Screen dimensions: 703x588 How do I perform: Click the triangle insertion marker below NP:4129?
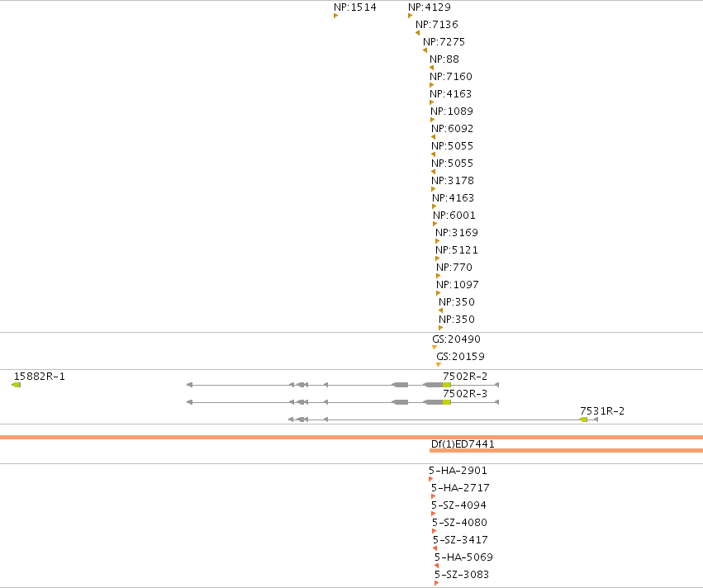coord(411,17)
